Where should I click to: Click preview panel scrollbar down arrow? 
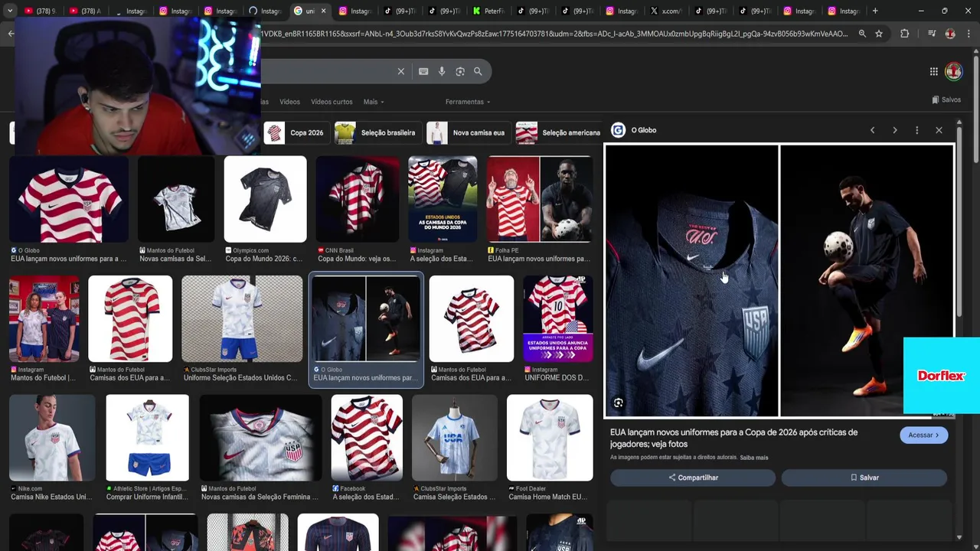959,537
